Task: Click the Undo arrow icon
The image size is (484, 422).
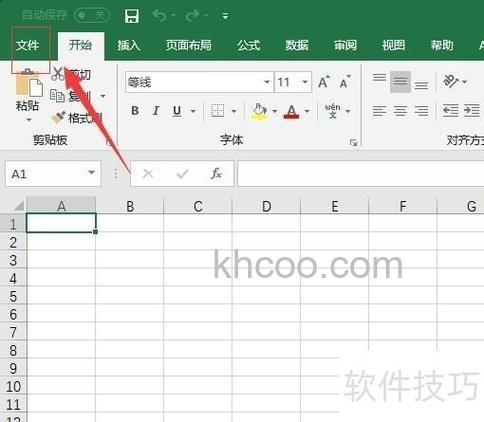Action: click(x=160, y=15)
